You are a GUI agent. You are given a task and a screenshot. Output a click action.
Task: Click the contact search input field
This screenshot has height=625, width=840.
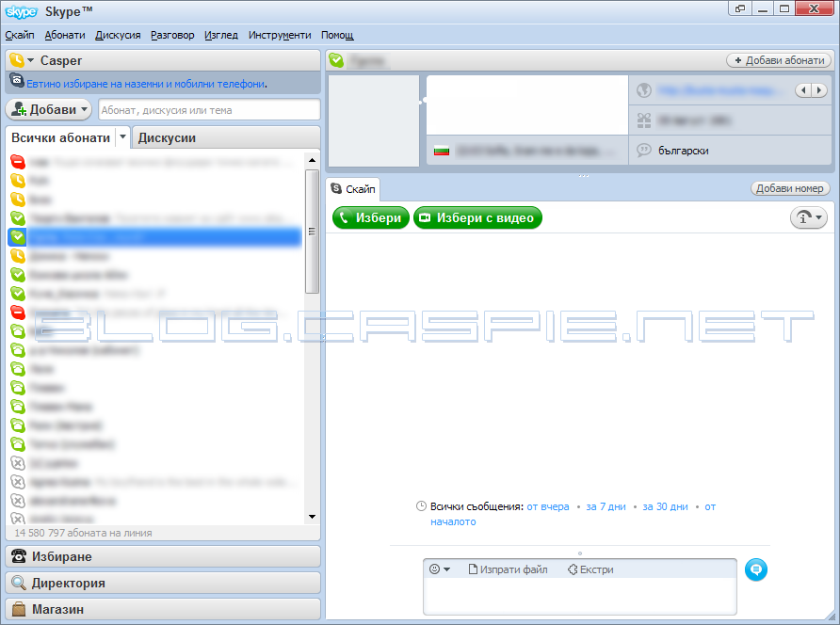[x=209, y=110]
